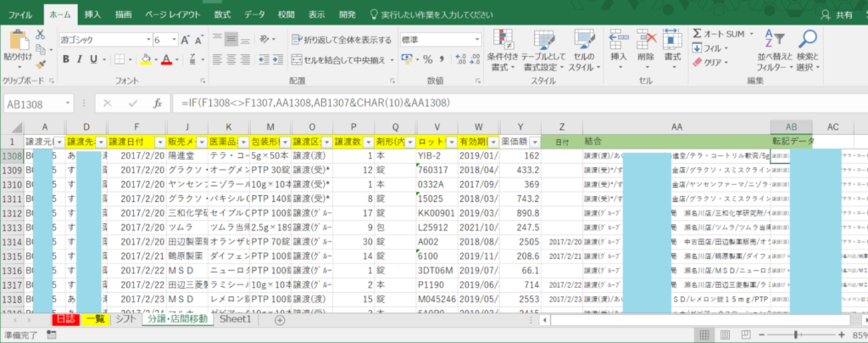The width and height of the screenshot is (868, 343).
Task: Toggle Italic formatting
Action: (x=80, y=60)
